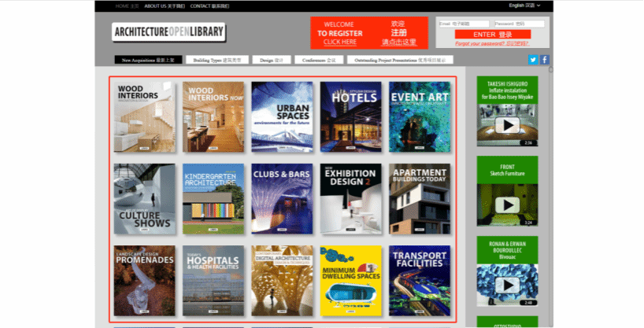644x328 pixels.
Task: Open the Twitter icon link
Action: coord(533,60)
